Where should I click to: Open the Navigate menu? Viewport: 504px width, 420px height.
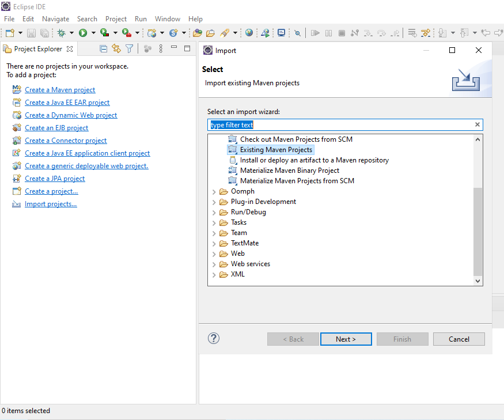coord(56,19)
